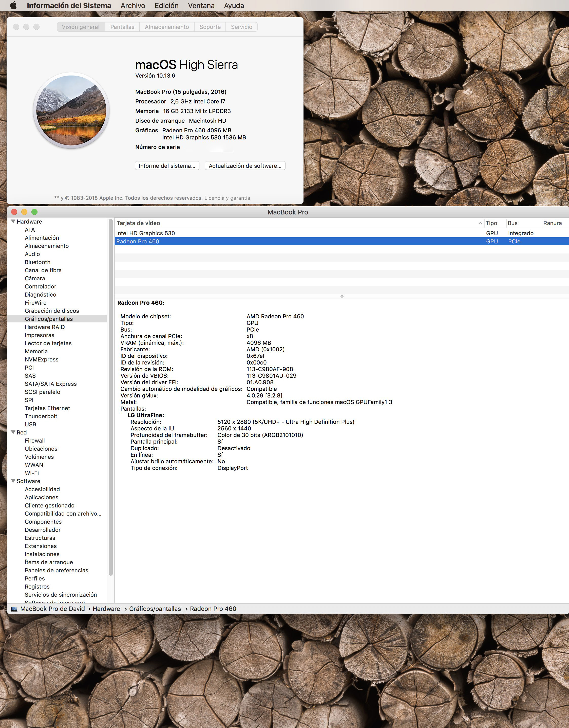
Task: Click MacBook Pro de David in path bar
Action: tap(53, 609)
